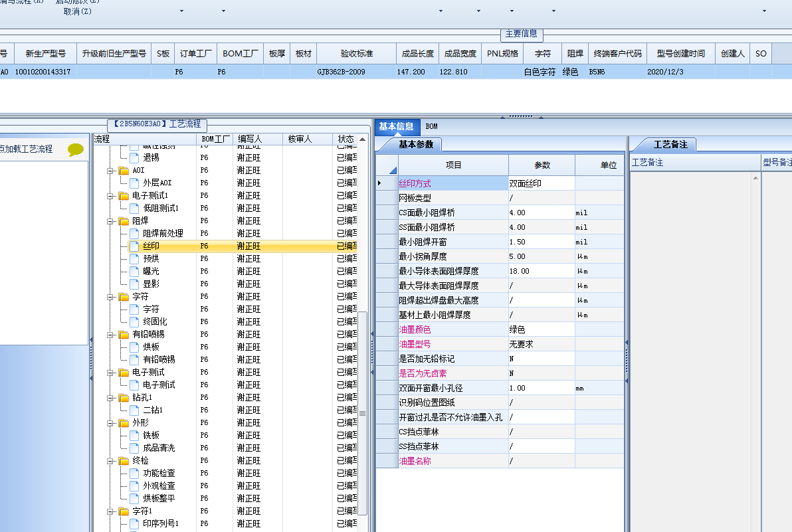Click the 核审人 column header

point(308,139)
